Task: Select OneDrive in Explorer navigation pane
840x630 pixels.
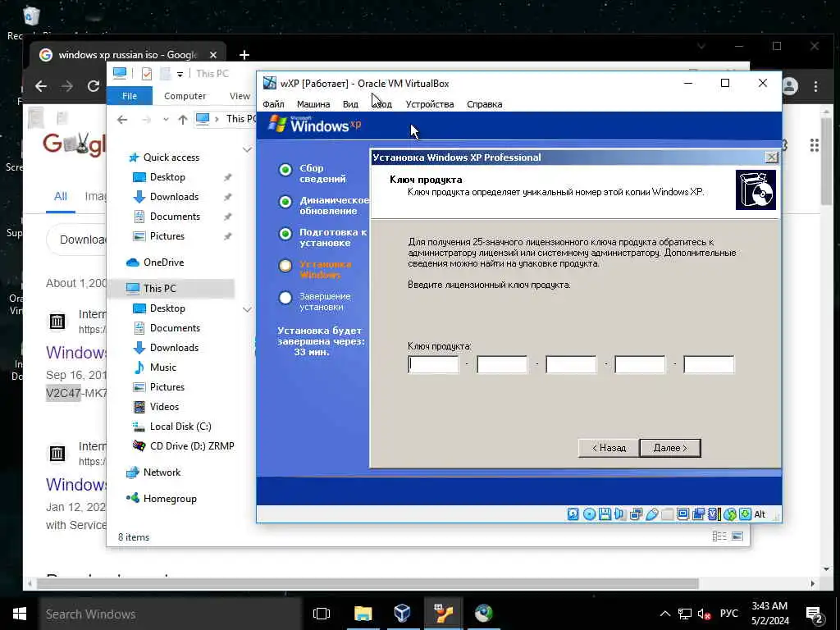Action: pyautogui.click(x=155, y=262)
